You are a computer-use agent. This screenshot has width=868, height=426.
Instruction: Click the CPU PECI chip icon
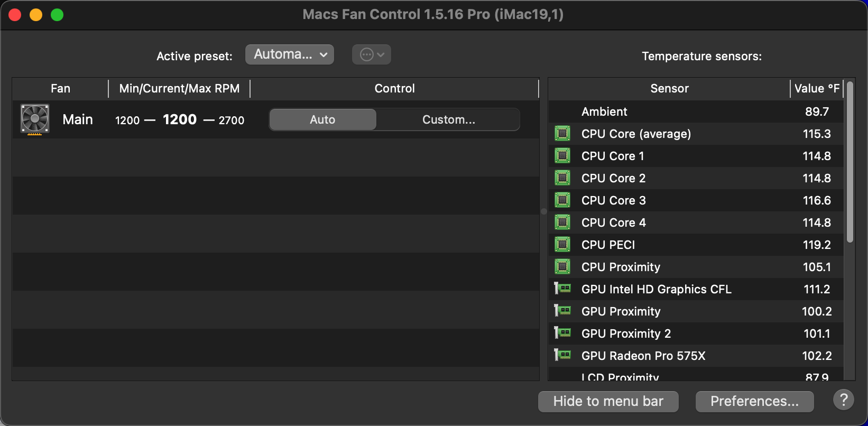(x=562, y=245)
